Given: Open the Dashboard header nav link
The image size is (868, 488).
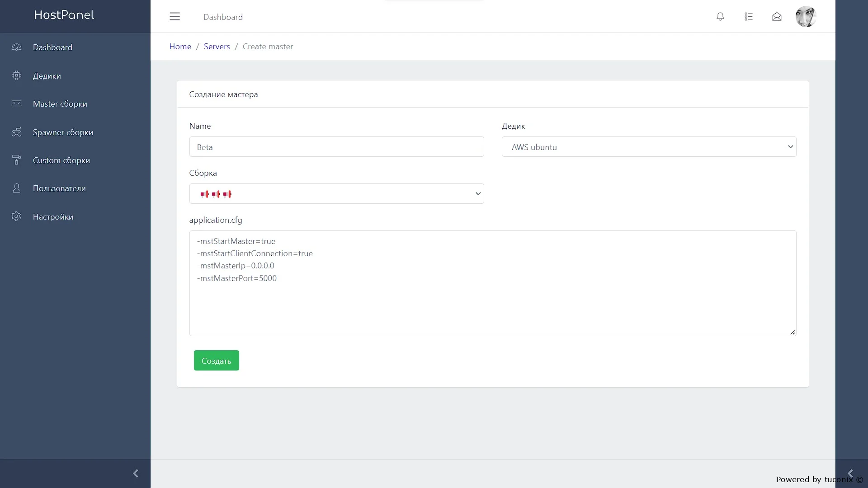Looking at the screenshot, I should click(223, 17).
